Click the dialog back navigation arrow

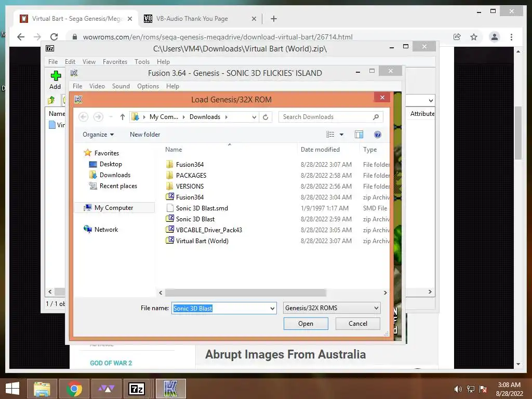coord(84,117)
